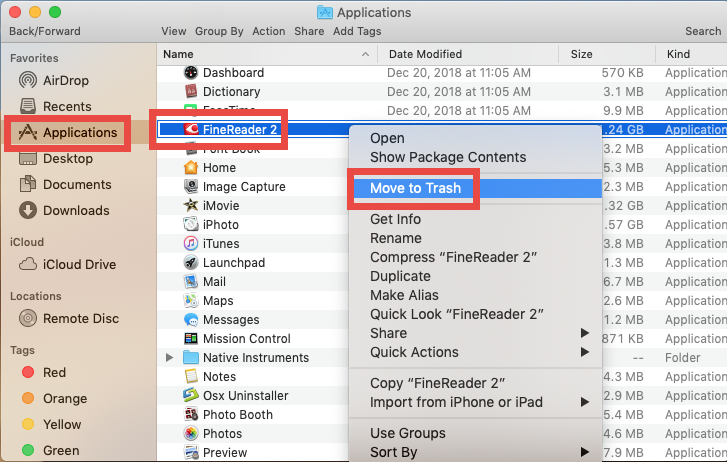
Task: Open the Share submenu arrow in context menu
Action: click(585, 333)
